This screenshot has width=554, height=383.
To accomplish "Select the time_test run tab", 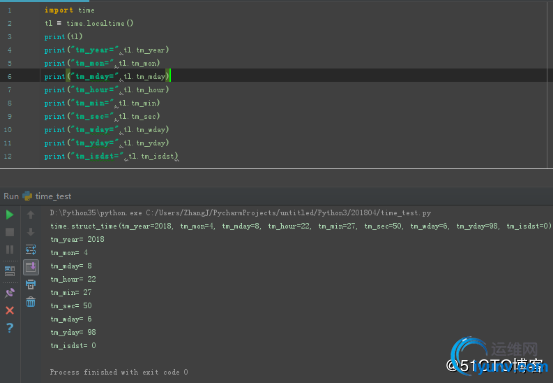I will pyautogui.click(x=47, y=196).
